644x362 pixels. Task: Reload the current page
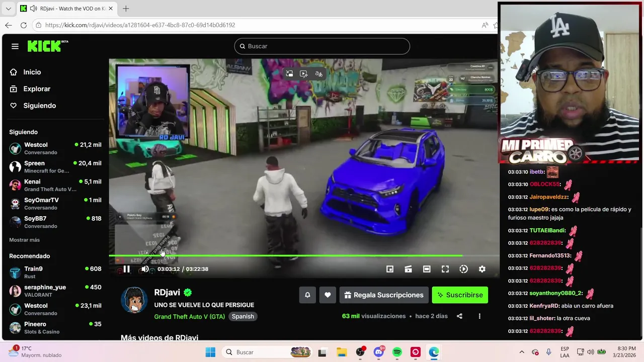24,25
